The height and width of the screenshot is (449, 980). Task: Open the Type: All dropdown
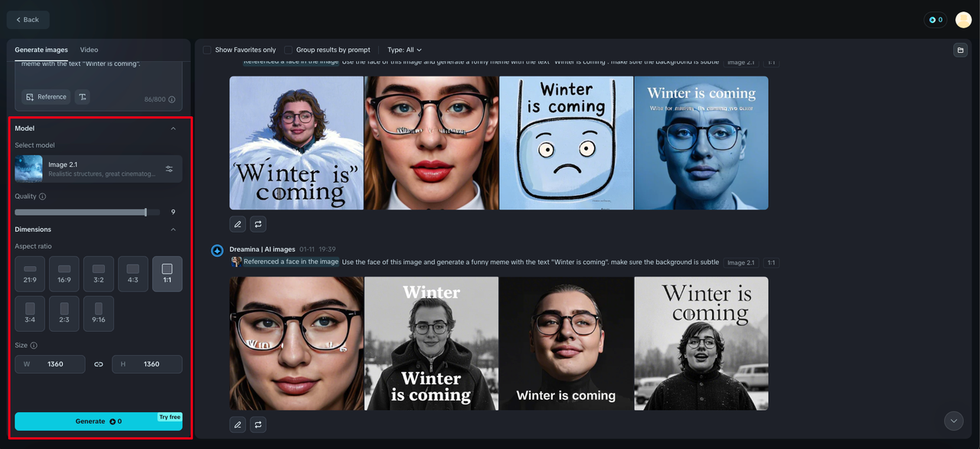[x=404, y=50]
